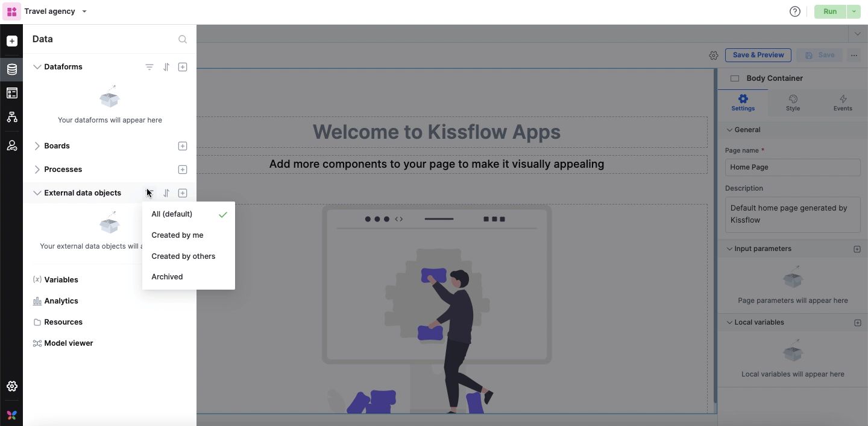Select the Add more components text block
This screenshot has height=426, width=868.
tap(436, 164)
